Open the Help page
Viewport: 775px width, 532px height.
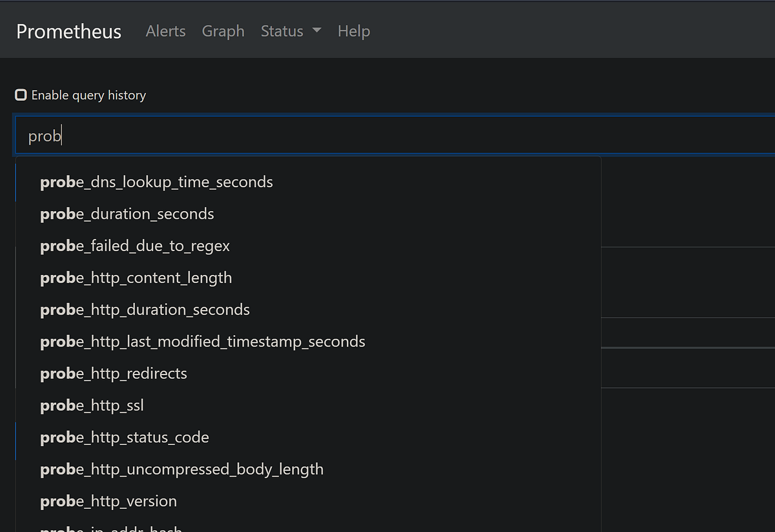353,31
